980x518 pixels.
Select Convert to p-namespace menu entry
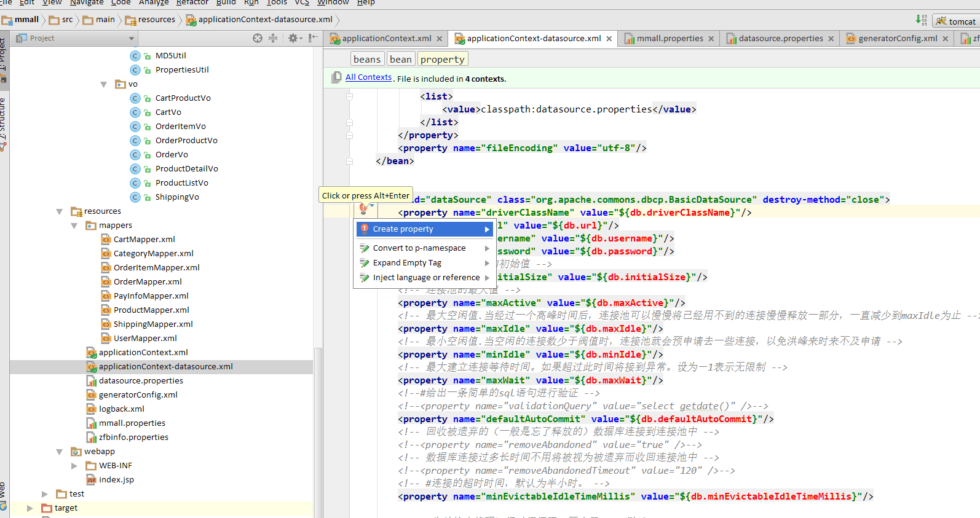[419, 248]
